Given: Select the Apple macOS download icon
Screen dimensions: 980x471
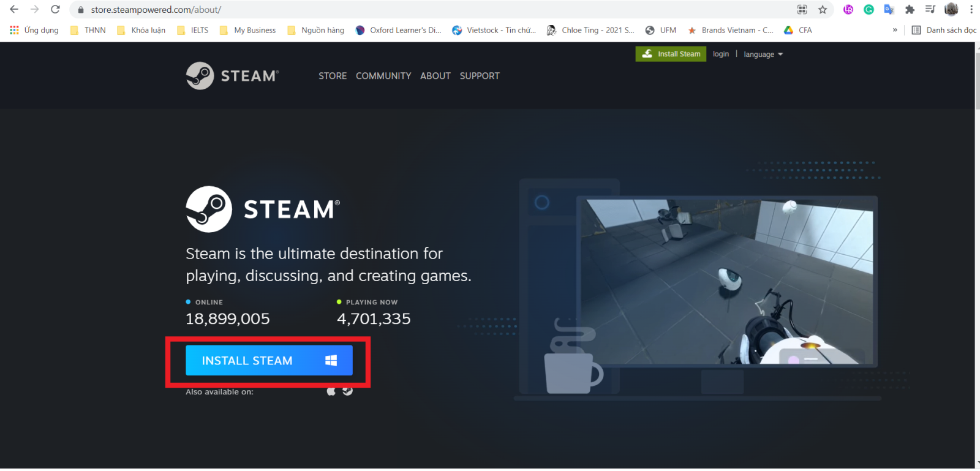Looking at the screenshot, I should (331, 391).
